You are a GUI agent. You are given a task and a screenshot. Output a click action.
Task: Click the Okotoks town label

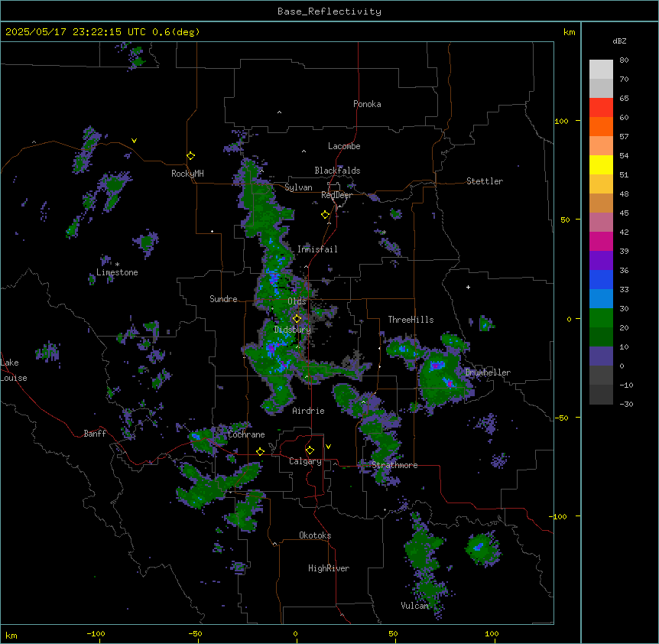(x=315, y=535)
